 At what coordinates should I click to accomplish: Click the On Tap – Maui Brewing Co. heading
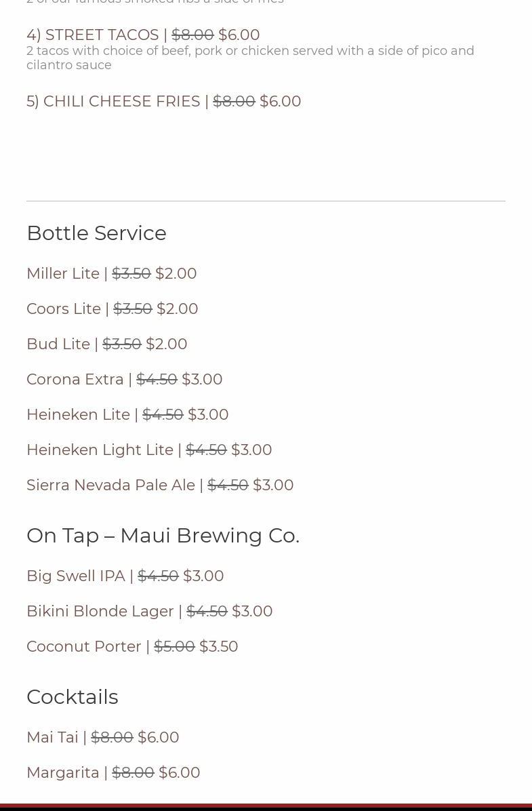(163, 535)
